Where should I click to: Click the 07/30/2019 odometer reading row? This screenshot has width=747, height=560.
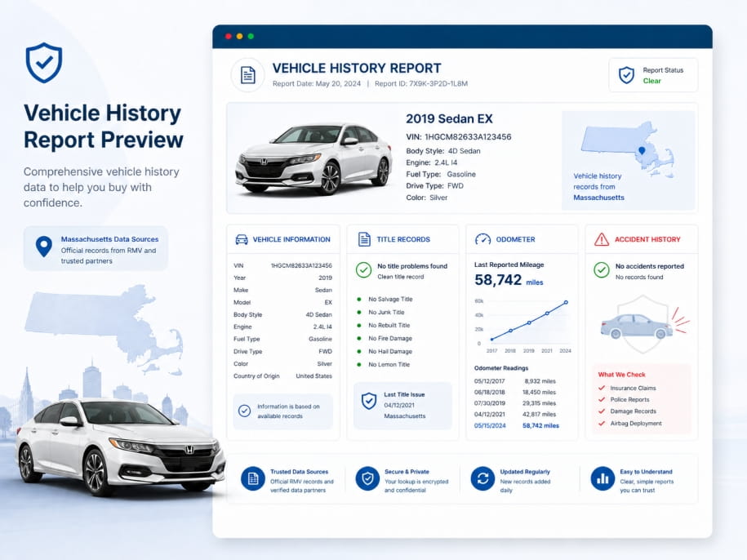coord(515,403)
